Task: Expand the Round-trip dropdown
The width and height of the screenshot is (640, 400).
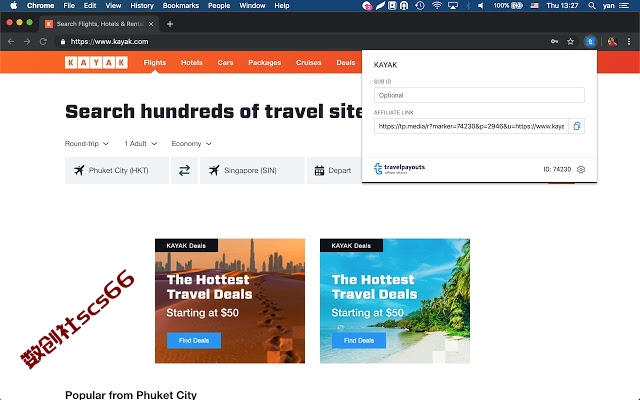Action: [x=87, y=143]
